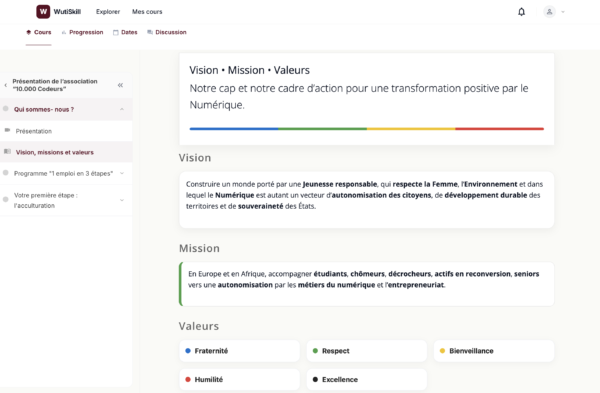The height and width of the screenshot is (393, 600).
Task: Click the blue dot beside Fraternité
Action: tap(188, 351)
